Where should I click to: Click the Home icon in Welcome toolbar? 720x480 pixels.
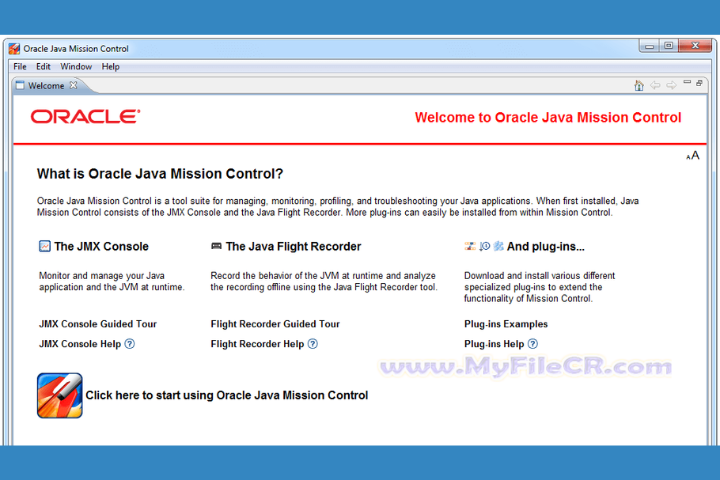click(639, 85)
